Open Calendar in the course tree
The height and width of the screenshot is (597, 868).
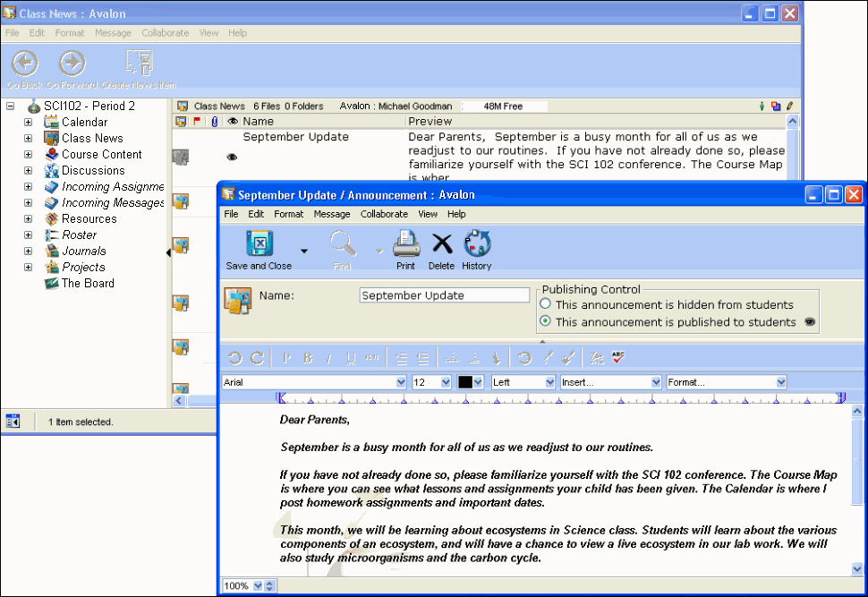[x=84, y=122]
